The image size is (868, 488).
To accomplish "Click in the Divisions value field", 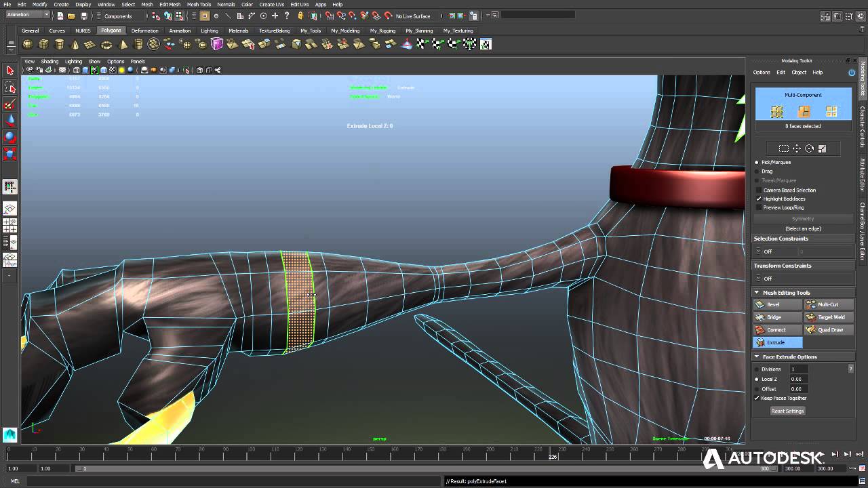I will (798, 369).
